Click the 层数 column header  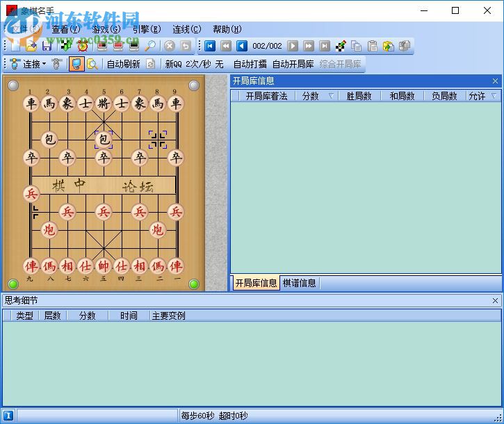[x=52, y=316]
